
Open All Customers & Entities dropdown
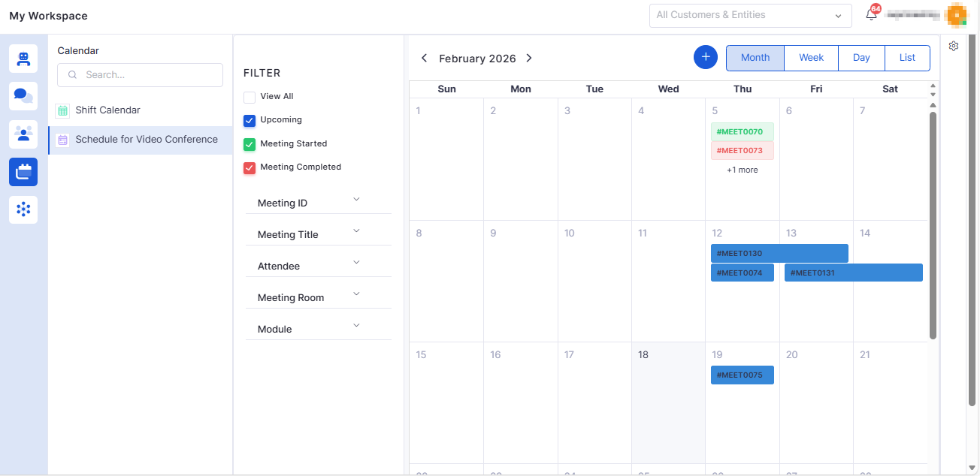click(749, 15)
